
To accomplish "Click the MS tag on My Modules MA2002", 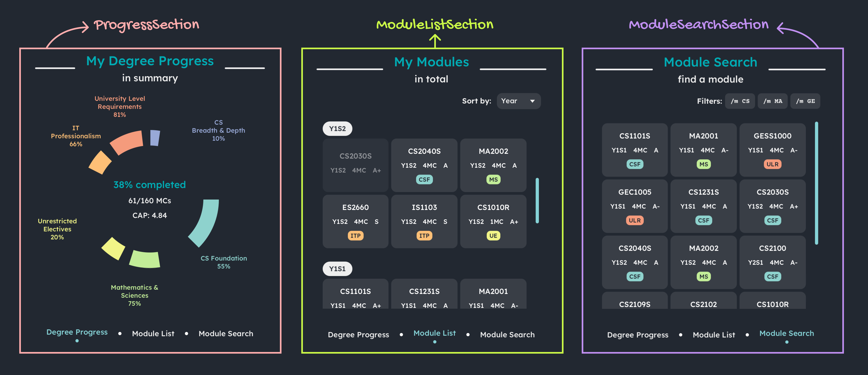I will pos(493,180).
